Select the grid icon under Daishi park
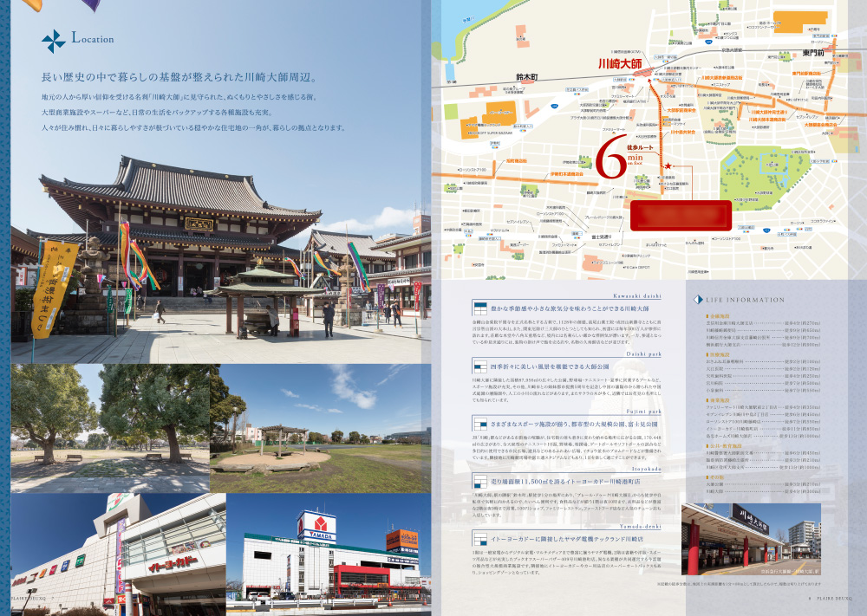 pyautogui.click(x=479, y=366)
